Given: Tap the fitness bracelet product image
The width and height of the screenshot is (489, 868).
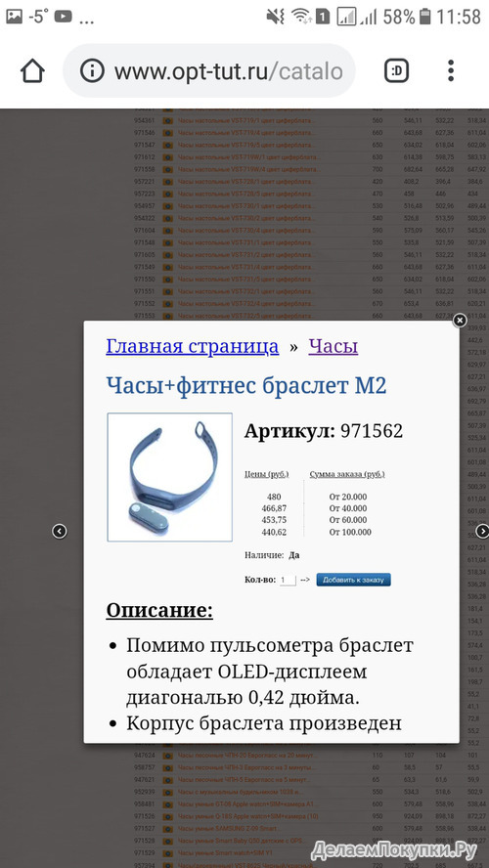Looking at the screenshot, I should [169, 477].
